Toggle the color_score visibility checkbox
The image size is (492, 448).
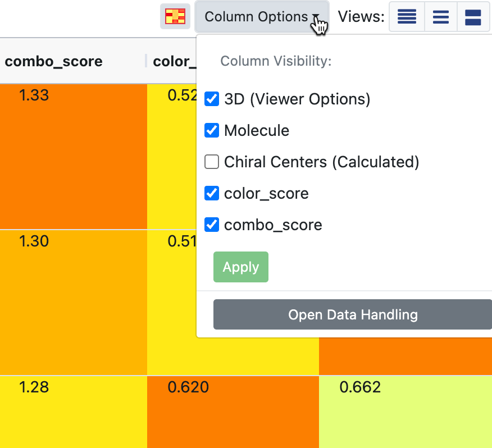(212, 194)
